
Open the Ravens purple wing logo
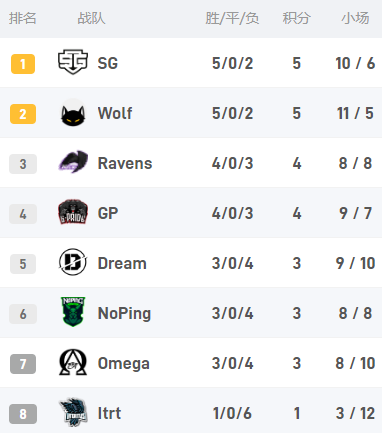pyautogui.click(x=73, y=162)
